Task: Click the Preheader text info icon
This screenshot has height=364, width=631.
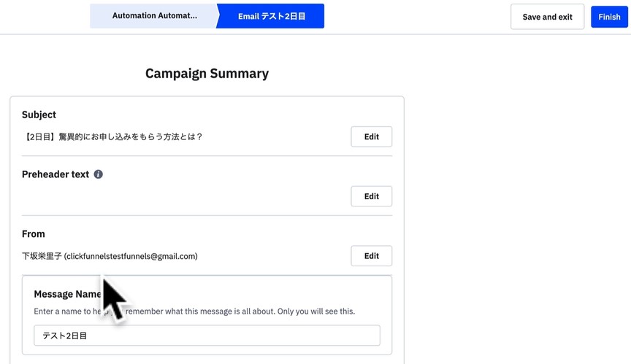Action: pyautogui.click(x=99, y=175)
